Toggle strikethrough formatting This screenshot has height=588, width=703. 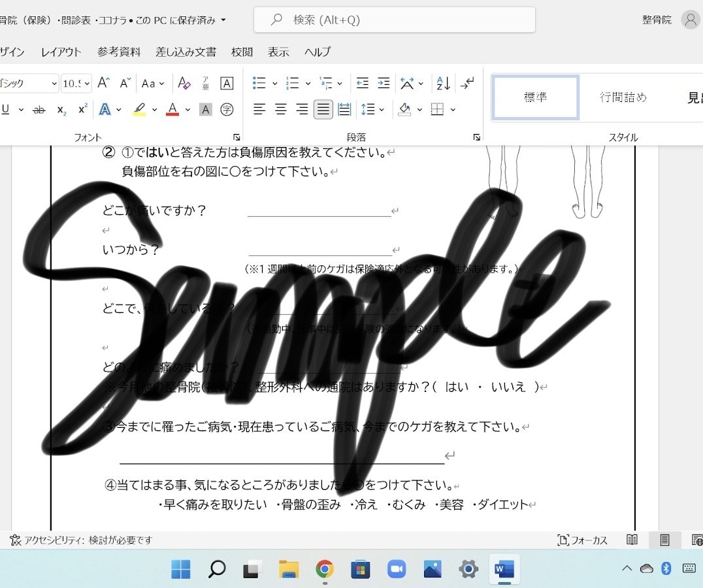39,109
